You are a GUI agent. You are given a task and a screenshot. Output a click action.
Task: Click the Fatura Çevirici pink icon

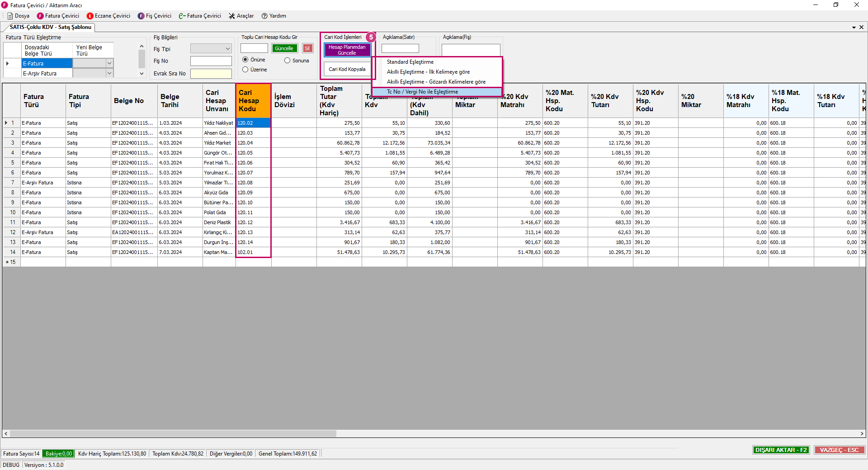[40, 16]
